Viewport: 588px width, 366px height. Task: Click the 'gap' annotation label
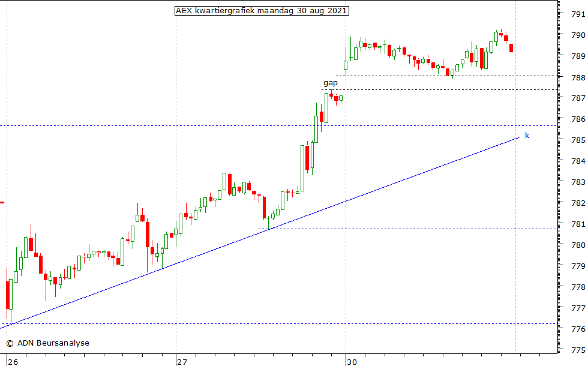(x=331, y=83)
